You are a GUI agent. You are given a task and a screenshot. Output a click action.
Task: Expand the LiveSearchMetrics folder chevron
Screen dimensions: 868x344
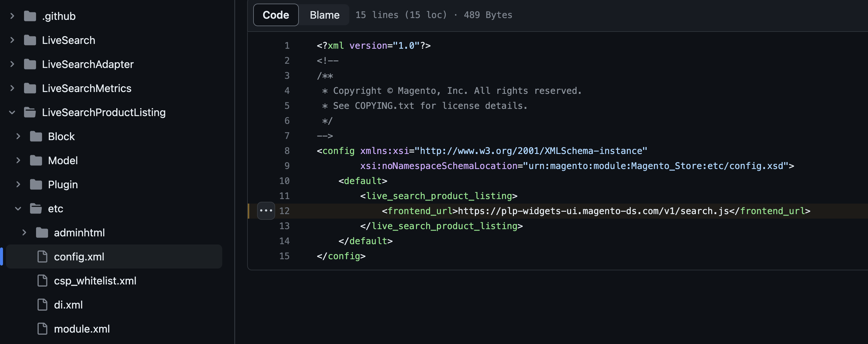pos(12,88)
